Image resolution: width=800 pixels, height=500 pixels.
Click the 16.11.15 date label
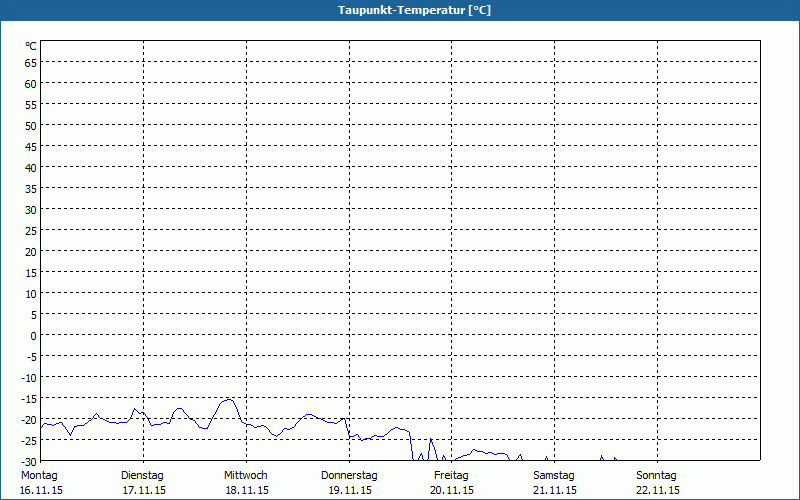coord(41,491)
